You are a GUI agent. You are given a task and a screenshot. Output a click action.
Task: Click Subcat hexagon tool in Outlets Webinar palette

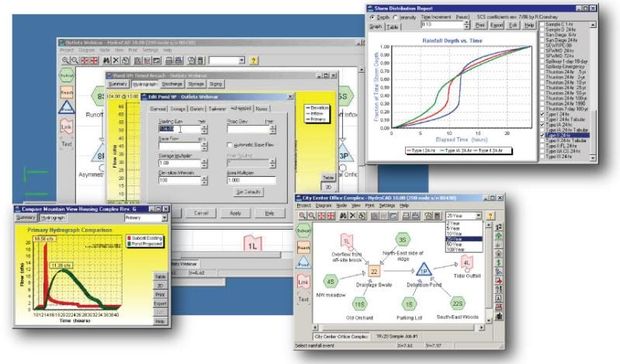coord(67,75)
